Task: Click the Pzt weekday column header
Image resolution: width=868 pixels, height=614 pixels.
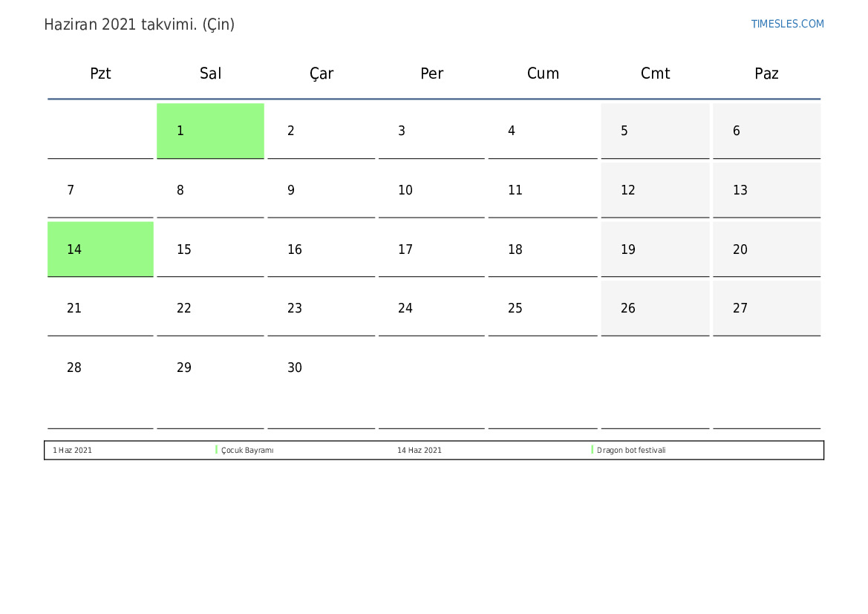Action: click(100, 74)
